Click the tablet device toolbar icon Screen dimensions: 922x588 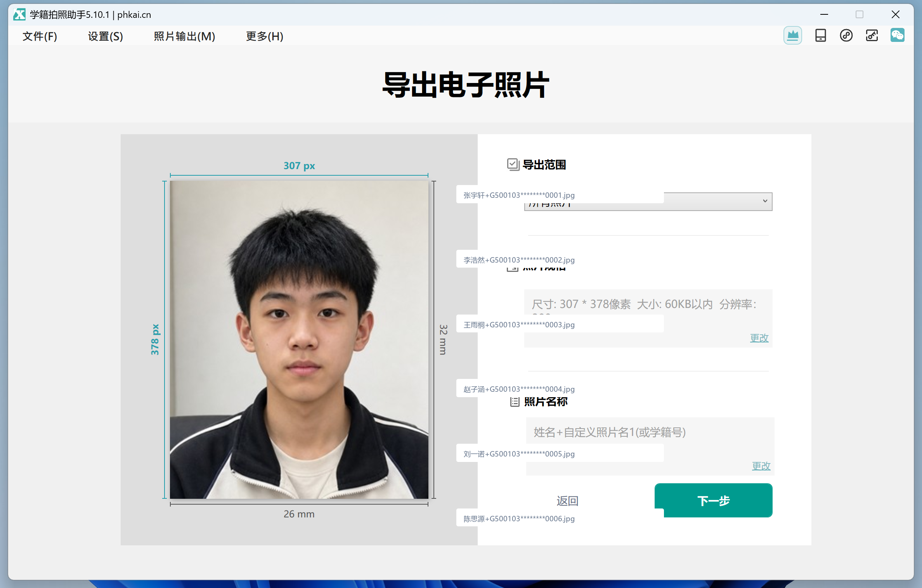tap(820, 36)
